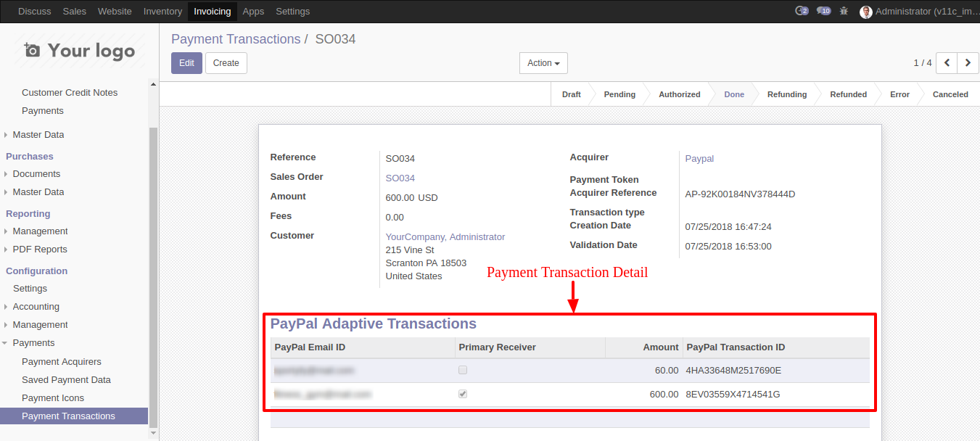
Task: Open conversations icon with badge 10
Action: 823,11
